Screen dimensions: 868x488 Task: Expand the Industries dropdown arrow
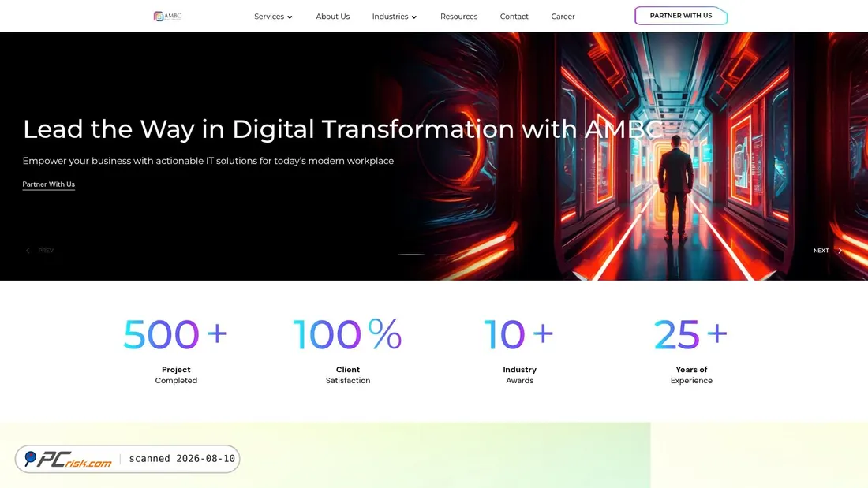(414, 17)
